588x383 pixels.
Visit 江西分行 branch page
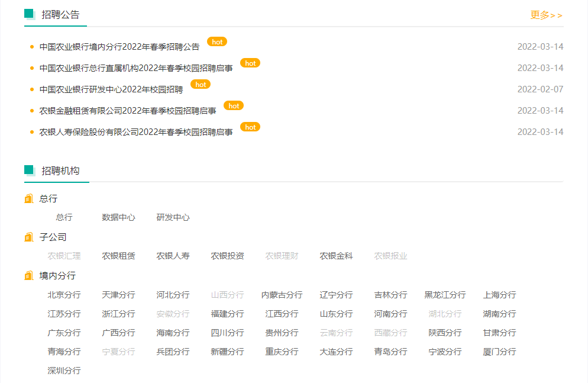pos(282,314)
